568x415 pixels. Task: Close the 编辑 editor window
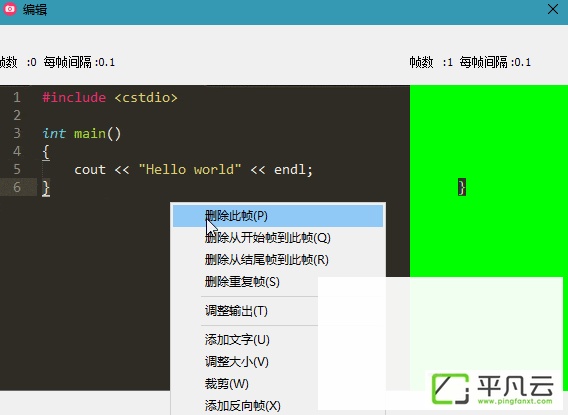(x=553, y=9)
